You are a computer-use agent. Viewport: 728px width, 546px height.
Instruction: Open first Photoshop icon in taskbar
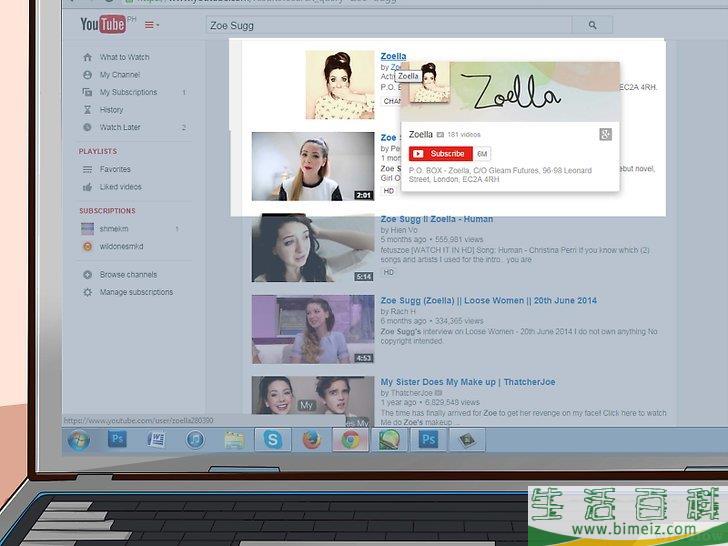pos(117,439)
